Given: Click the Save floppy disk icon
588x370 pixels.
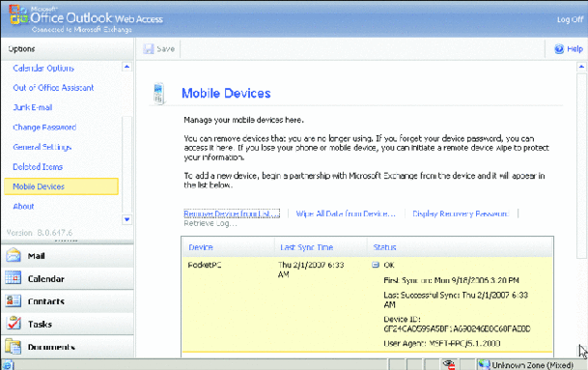Looking at the screenshot, I should [149, 48].
